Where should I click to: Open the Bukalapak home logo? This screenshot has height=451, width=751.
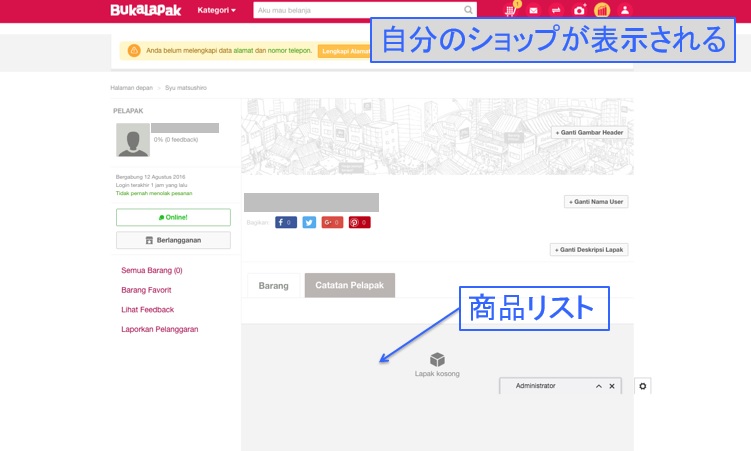coord(146,10)
